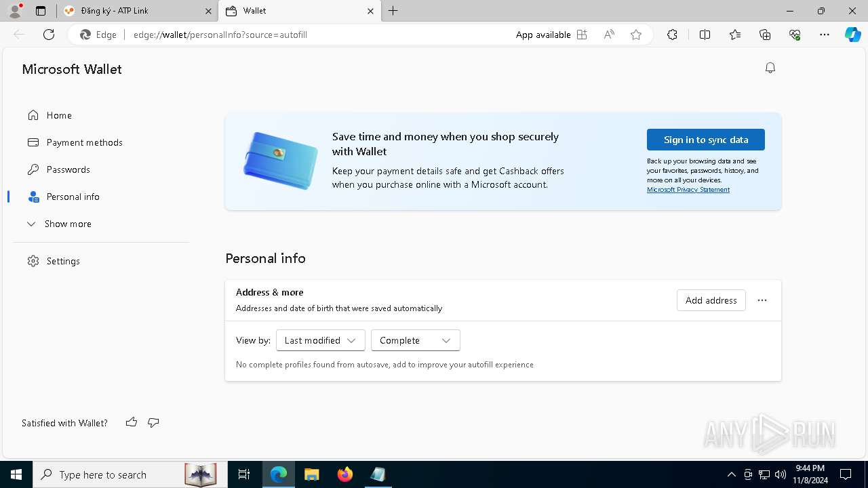Click Sign in to sync data button
Image resolution: width=868 pixels, height=488 pixels.
point(706,140)
